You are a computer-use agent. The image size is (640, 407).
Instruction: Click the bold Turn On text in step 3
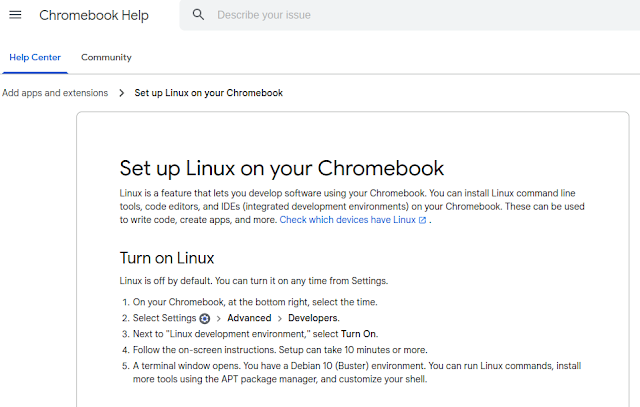click(358, 334)
